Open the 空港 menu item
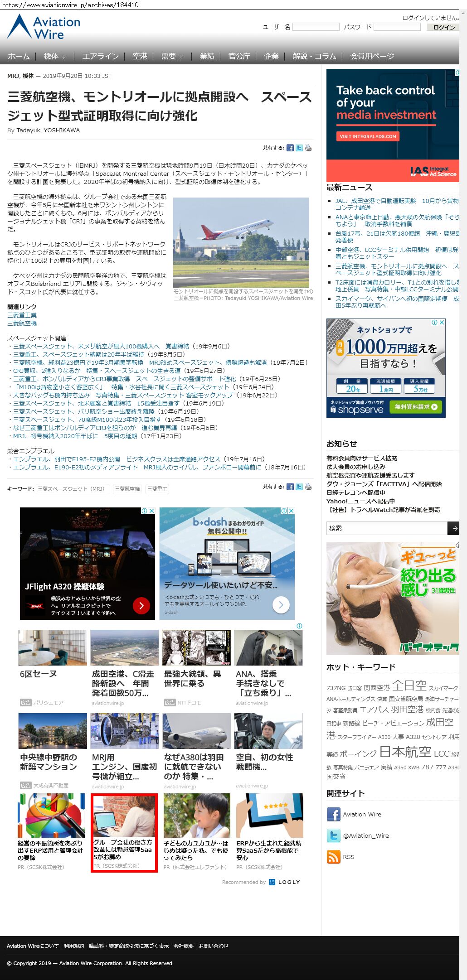This screenshot has width=467, height=980. click(140, 56)
